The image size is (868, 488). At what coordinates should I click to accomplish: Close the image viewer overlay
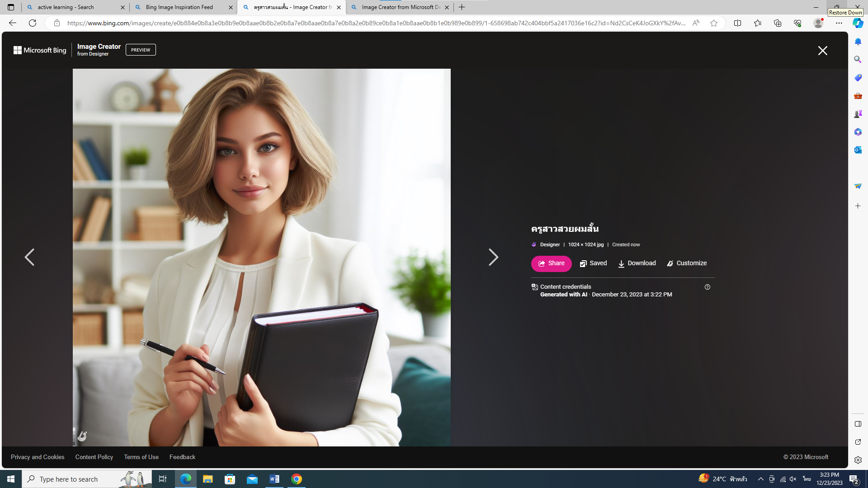point(822,51)
